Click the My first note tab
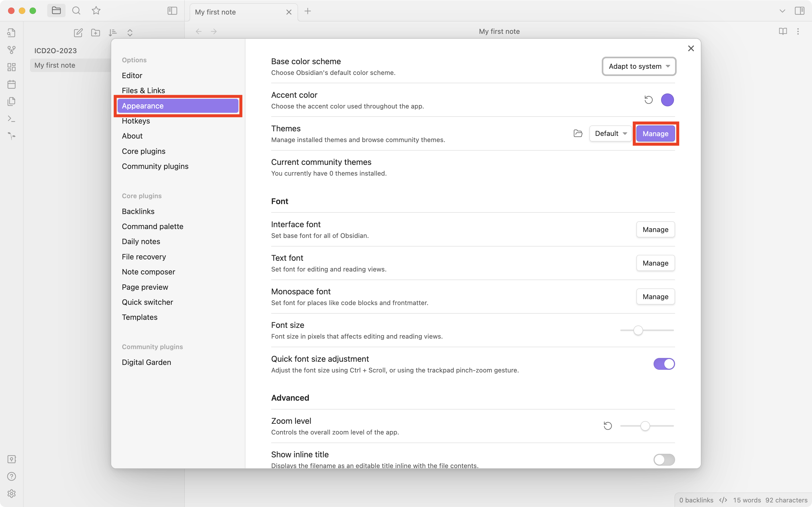 (x=244, y=12)
